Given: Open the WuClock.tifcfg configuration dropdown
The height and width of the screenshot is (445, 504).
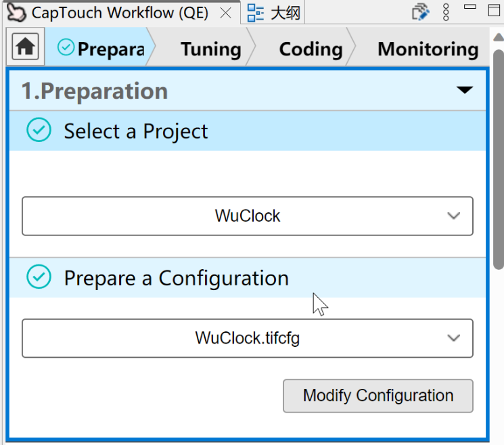Looking at the screenshot, I should click(247, 338).
